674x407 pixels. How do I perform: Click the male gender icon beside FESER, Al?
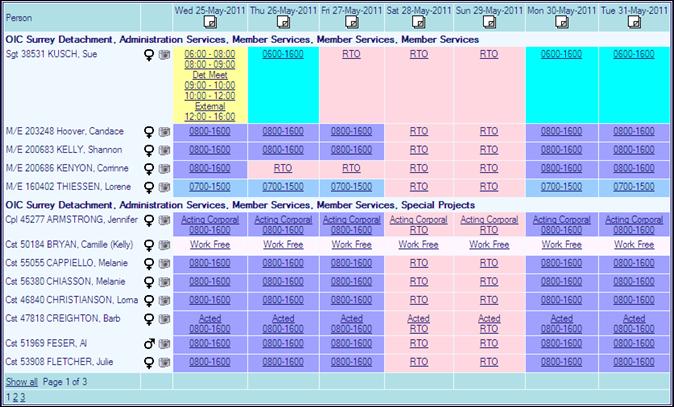coord(150,343)
